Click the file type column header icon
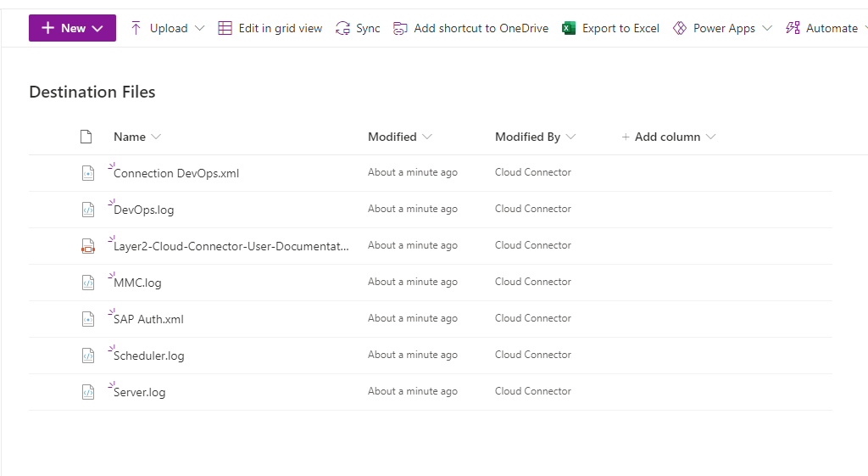This screenshot has height=476, width=868. [x=86, y=137]
